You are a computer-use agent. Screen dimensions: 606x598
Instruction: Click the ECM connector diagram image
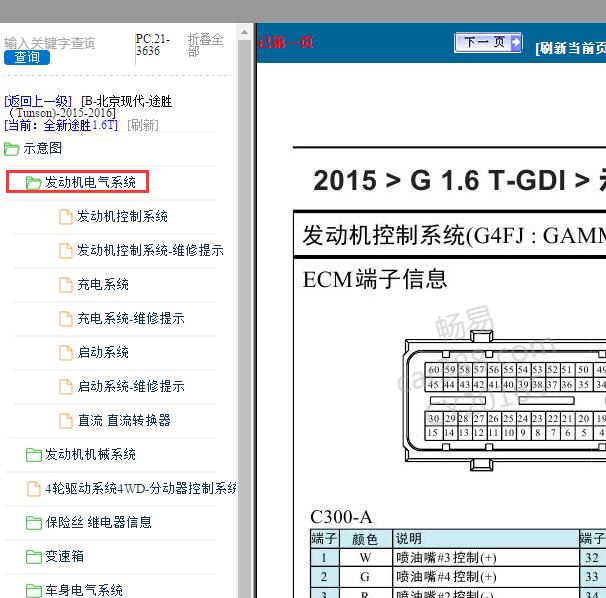click(505, 400)
